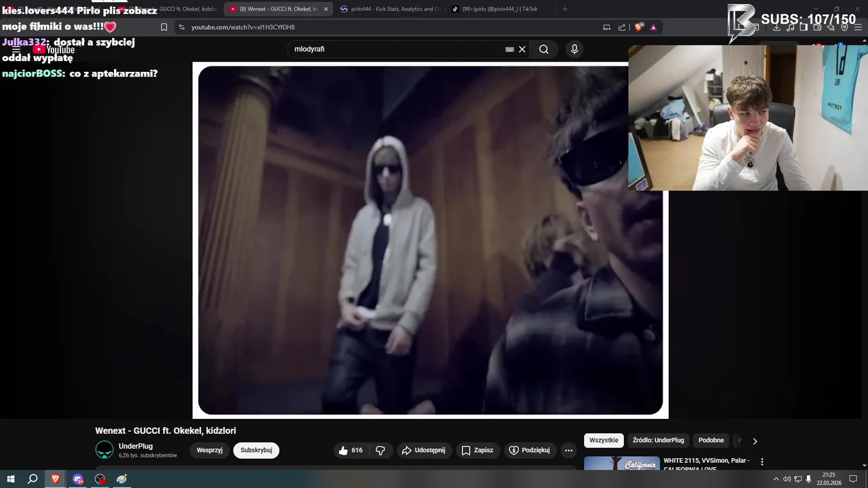Like the video with 616 likes
The image size is (868, 488).
(351, 450)
